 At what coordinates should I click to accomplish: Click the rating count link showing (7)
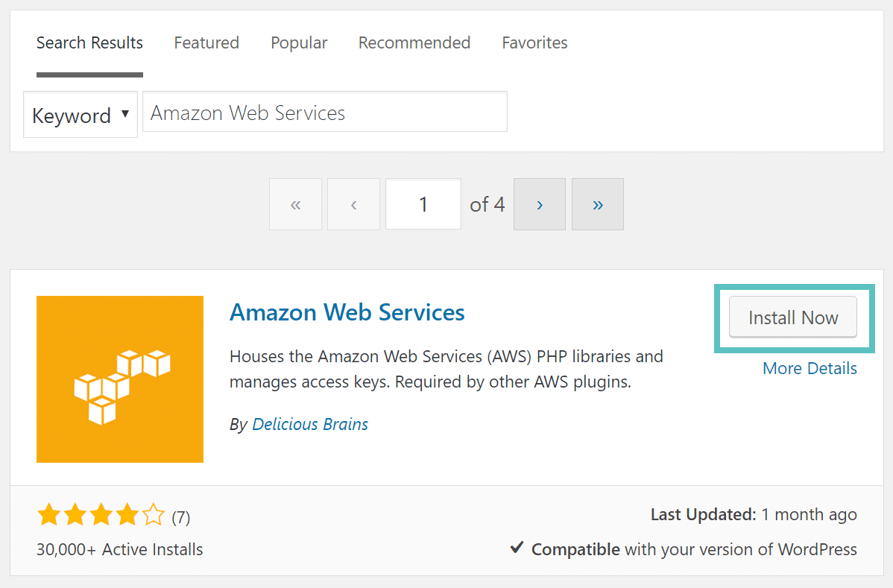coord(180,514)
